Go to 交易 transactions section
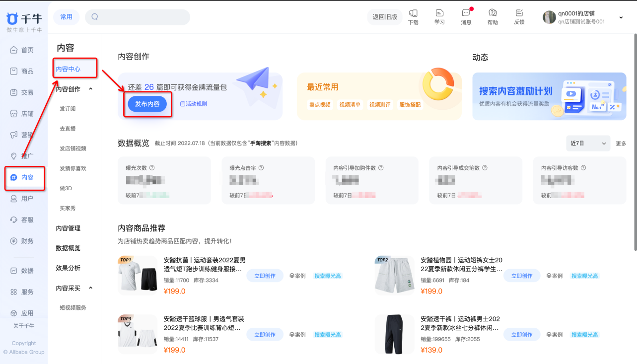 [22, 92]
